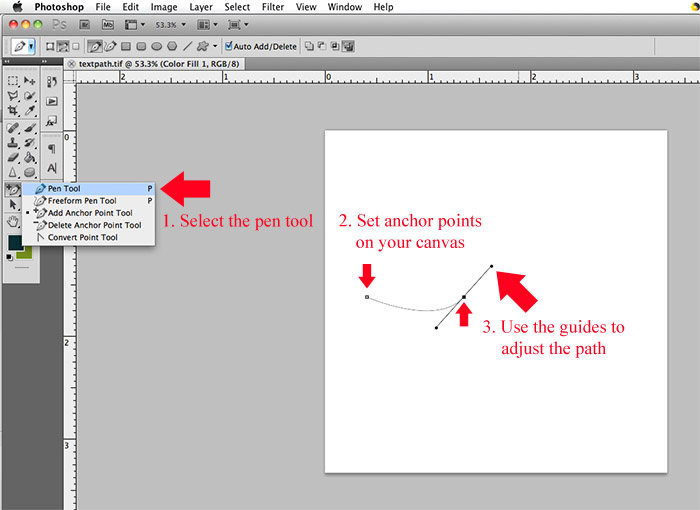Select the Path Selection arrow tool
The height and width of the screenshot is (510, 700).
tap(13, 205)
